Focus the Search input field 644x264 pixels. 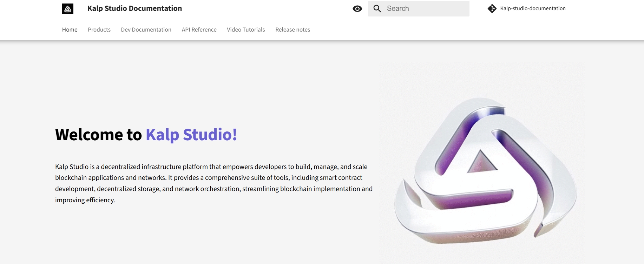(426, 9)
